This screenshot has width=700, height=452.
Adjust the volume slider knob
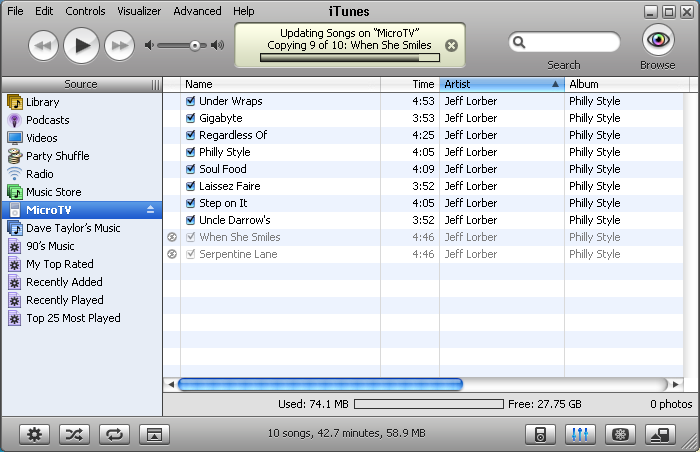pos(195,46)
